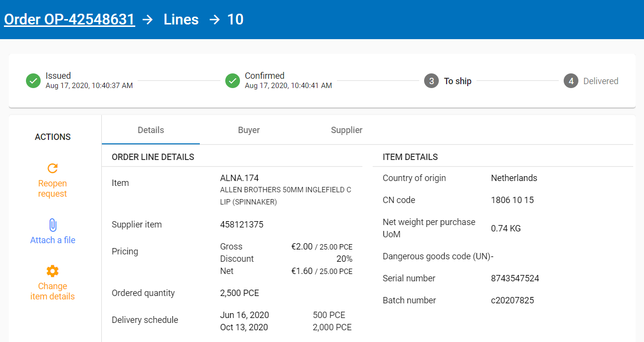Go to the Lines breadcrumb

pyautogui.click(x=181, y=19)
